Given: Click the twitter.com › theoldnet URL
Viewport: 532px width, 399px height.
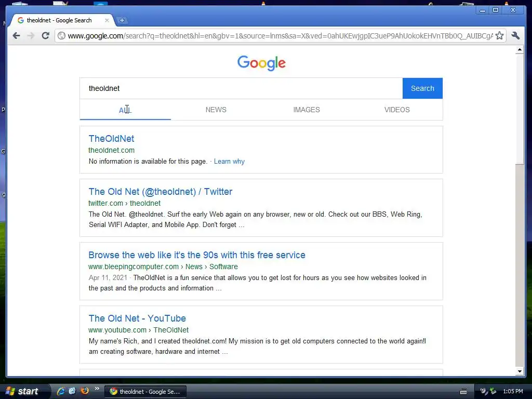Looking at the screenshot, I should tap(125, 203).
